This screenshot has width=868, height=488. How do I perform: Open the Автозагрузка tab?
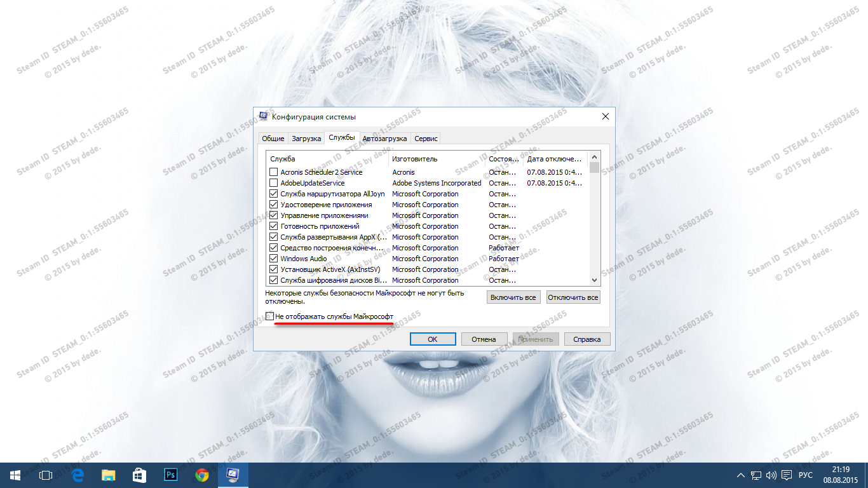click(384, 139)
